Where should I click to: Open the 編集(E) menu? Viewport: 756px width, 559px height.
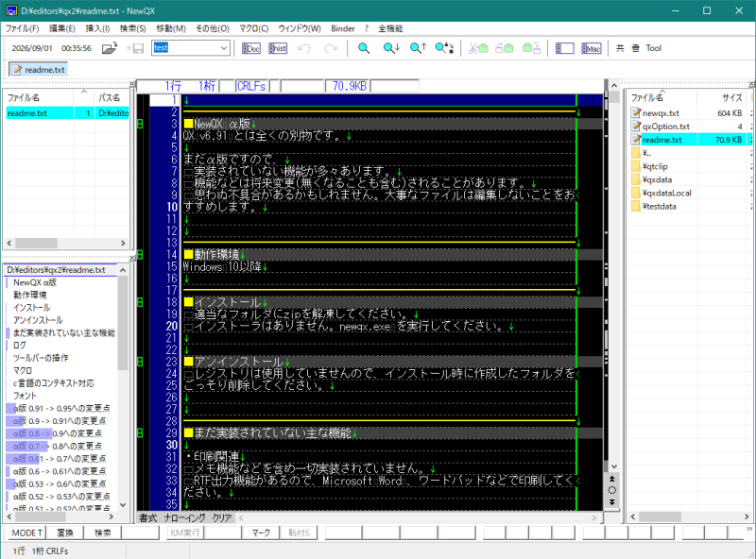point(62,28)
